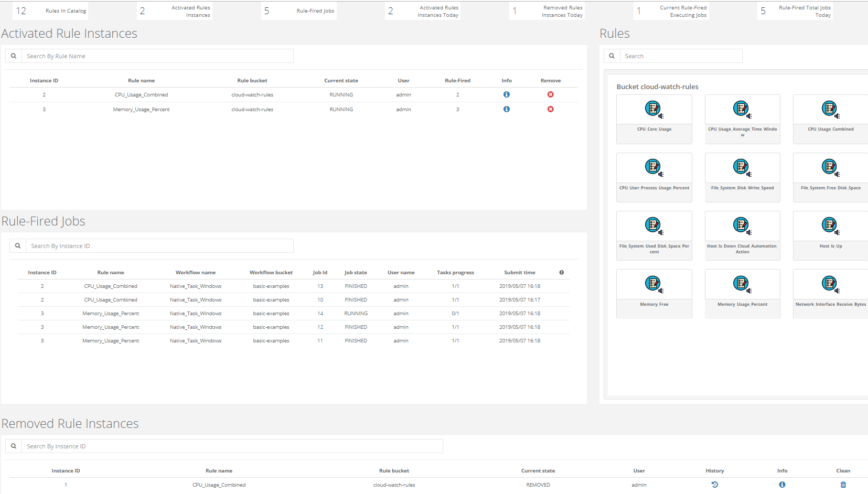The height and width of the screenshot is (494, 868).
Task: Click Current state header in Activated Rule Instances
Action: (x=341, y=81)
